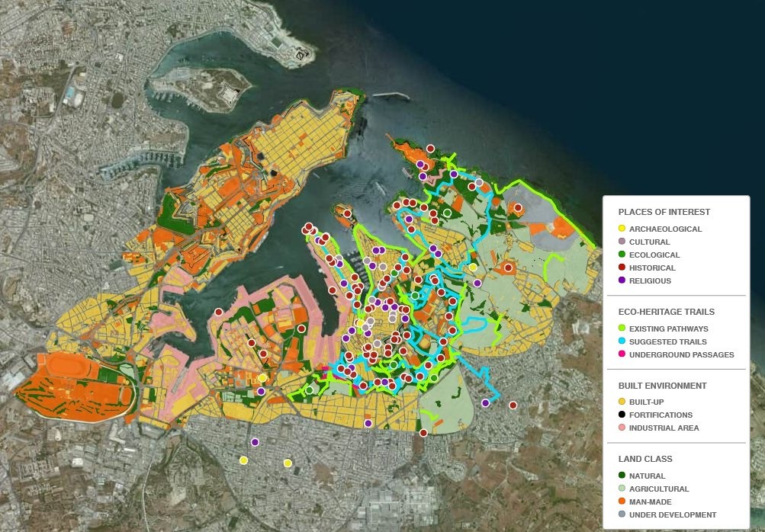Click the Agricultural legend label
The height and width of the screenshot is (532, 765).
[x=658, y=489]
